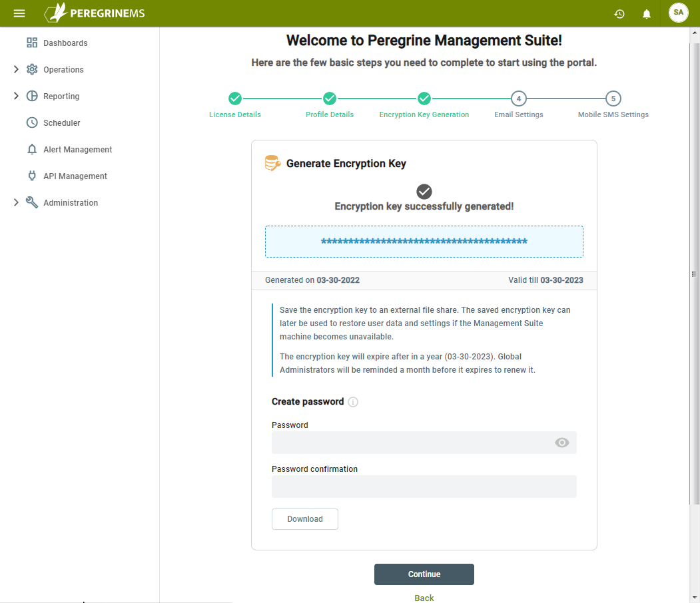
Task: Expand the Reporting menu chevron
Action: point(16,96)
